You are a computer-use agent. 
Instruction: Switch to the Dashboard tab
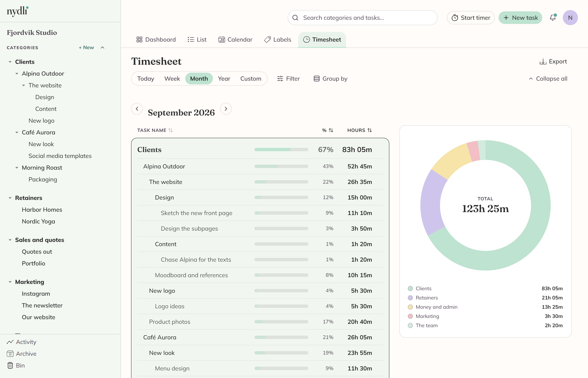(156, 39)
